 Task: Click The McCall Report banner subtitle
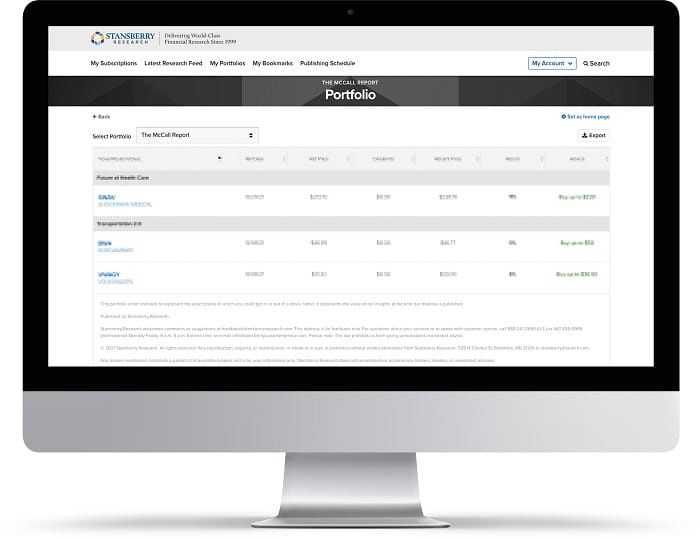350,83
